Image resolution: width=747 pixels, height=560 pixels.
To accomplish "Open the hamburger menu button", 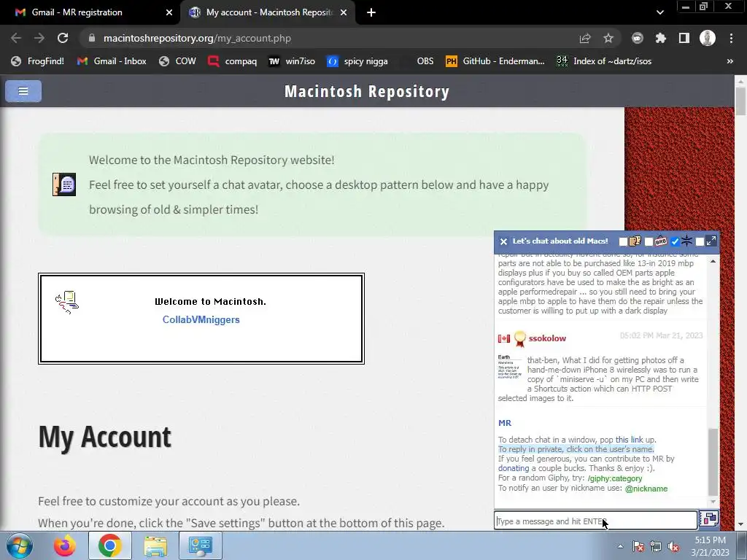I will [x=23, y=91].
